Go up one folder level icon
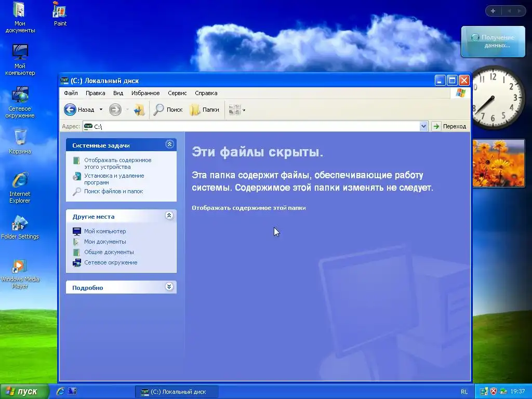 click(139, 110)
